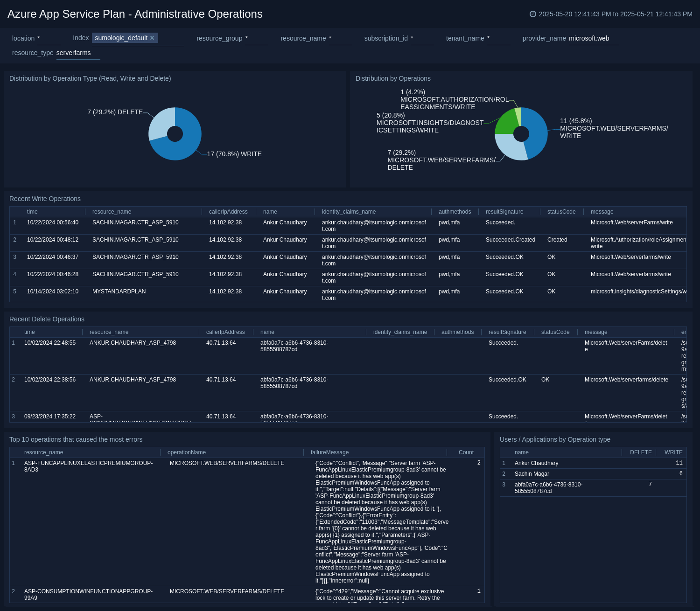
Task: Click delete row timestamp 10/02/2024 22:48:55
Action: 50,343
